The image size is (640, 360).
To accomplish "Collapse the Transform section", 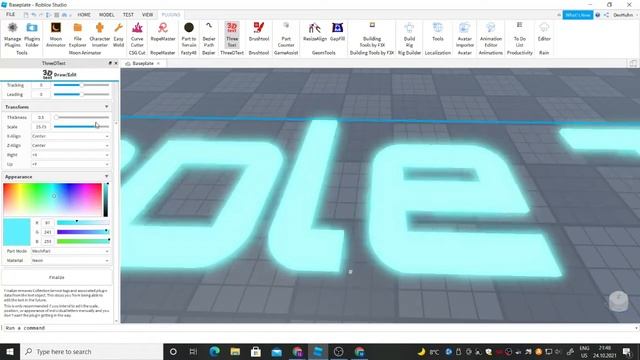I will [x=107, y=107].
